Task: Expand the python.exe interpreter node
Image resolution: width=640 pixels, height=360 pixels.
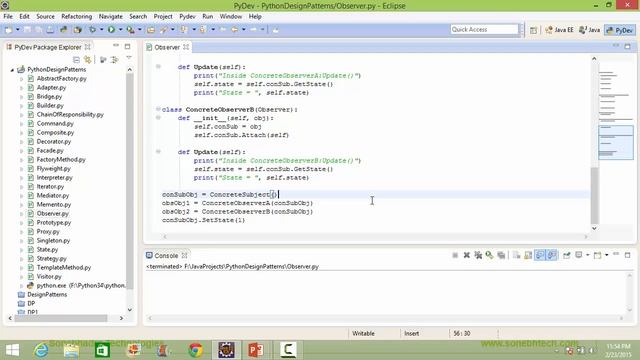Action: (22, 286)
